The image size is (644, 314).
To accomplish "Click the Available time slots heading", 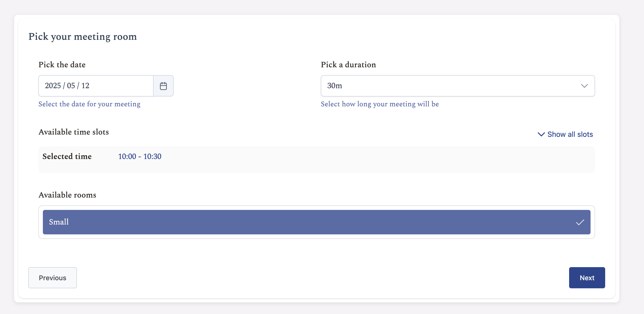I will coord(74,132).
